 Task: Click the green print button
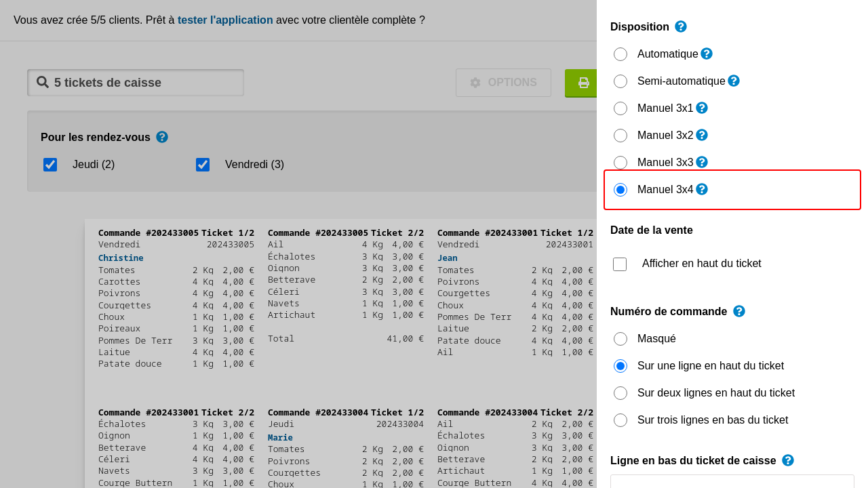582,83
